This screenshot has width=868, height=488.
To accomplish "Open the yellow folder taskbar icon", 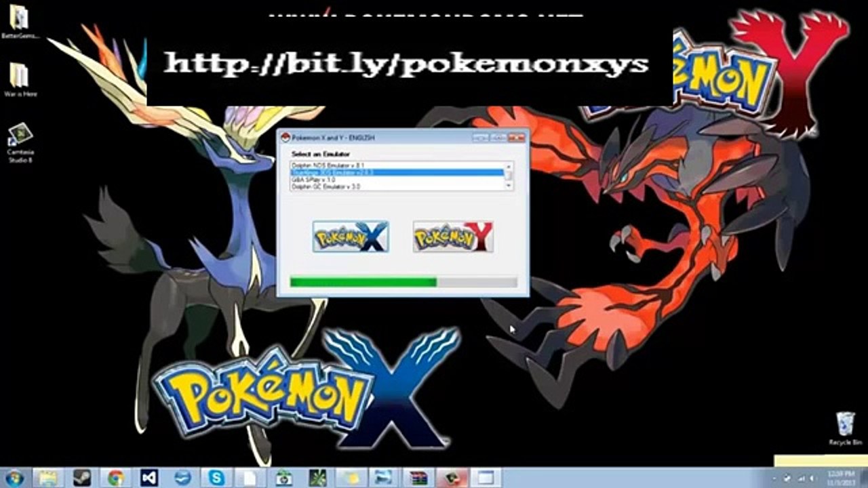I will coord(351,477).
